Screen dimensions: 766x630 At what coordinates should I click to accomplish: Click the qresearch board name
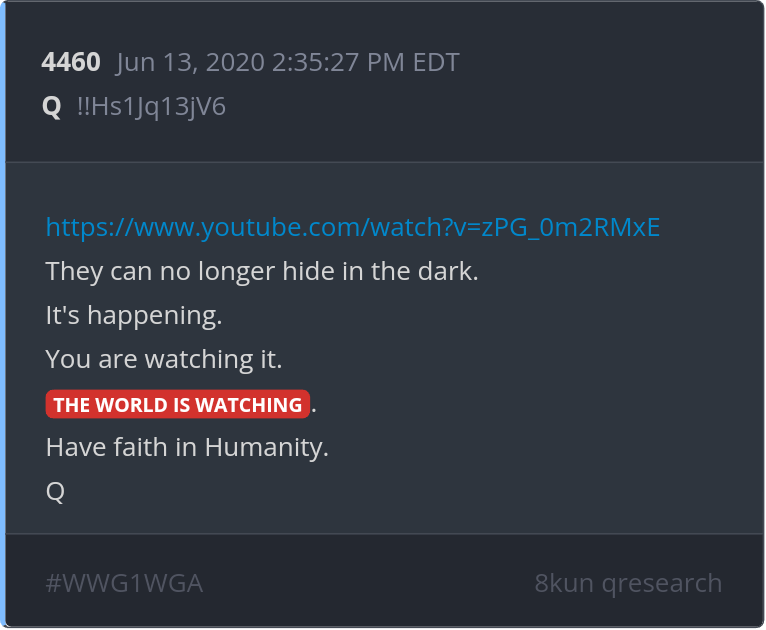point(662,583)
